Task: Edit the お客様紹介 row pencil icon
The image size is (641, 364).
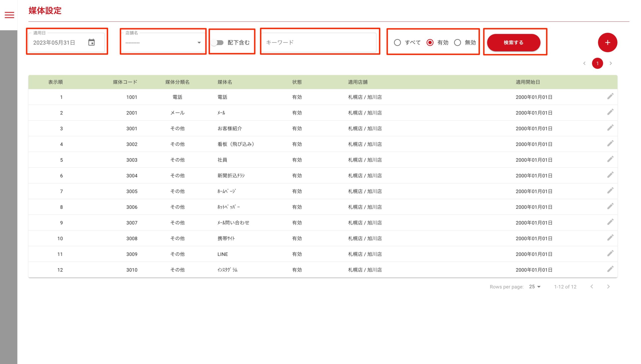Action: (x=610, y=128)
